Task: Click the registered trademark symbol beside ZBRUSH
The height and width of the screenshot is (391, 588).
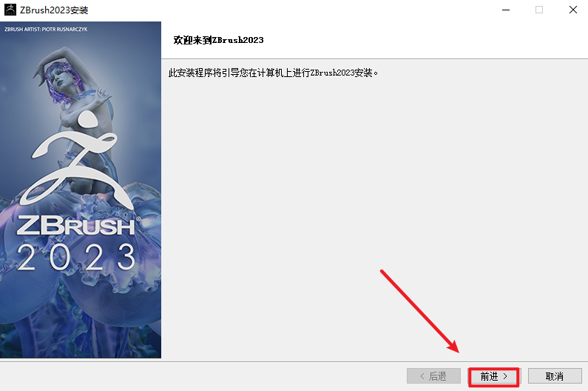Action: 138,219
